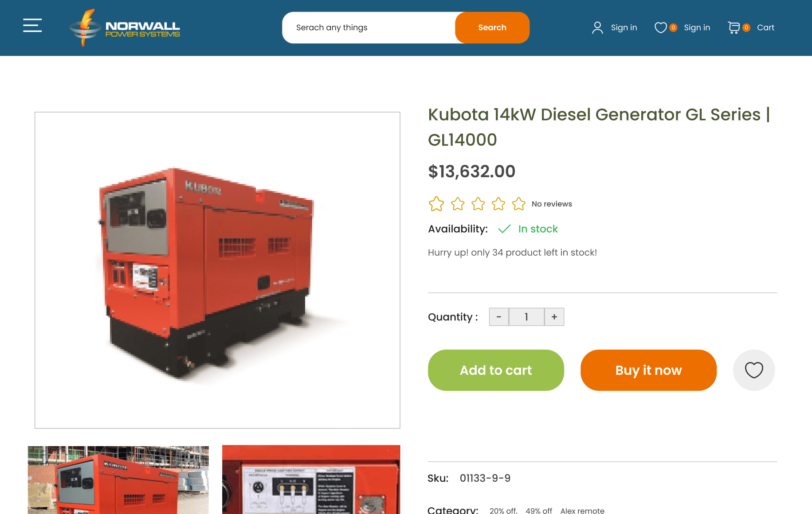812x514 pixels.
Task: Click the orange Search button
Action: pyautogui.click(x=492, y=27)
